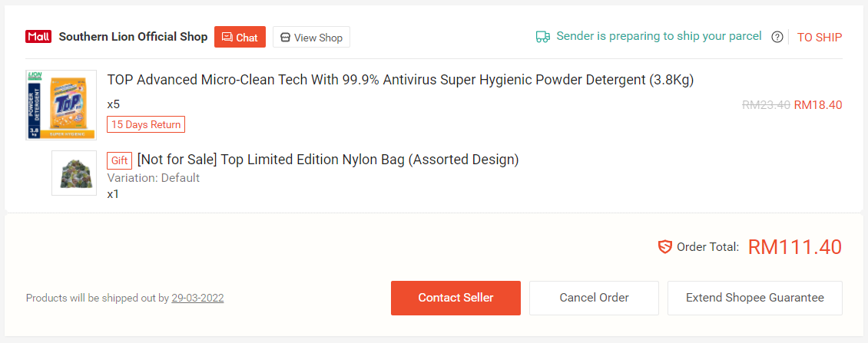Click the Southern Lion Official Shop name

click(133, 37)
